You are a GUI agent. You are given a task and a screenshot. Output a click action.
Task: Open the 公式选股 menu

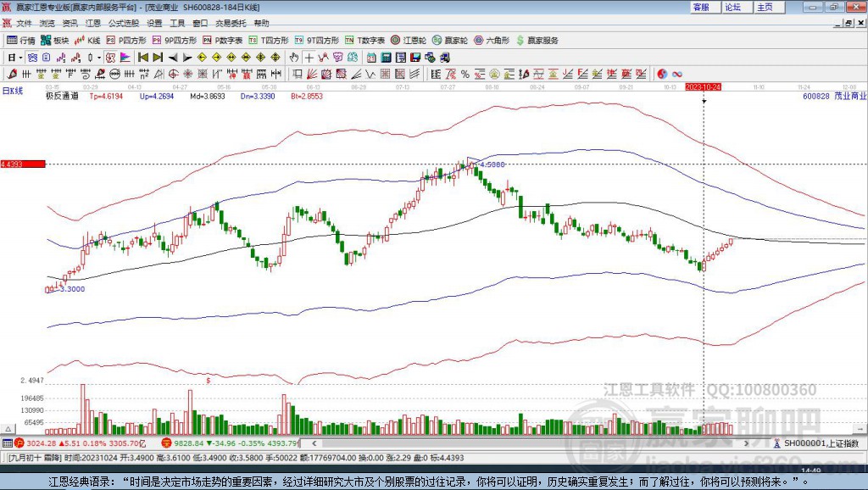(x=123, y=23)
